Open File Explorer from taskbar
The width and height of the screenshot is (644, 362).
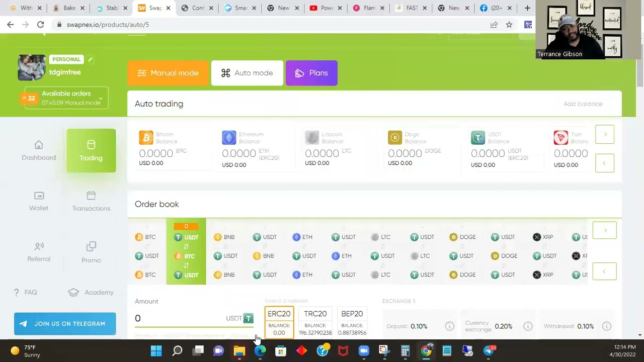(x=239, y=351)
